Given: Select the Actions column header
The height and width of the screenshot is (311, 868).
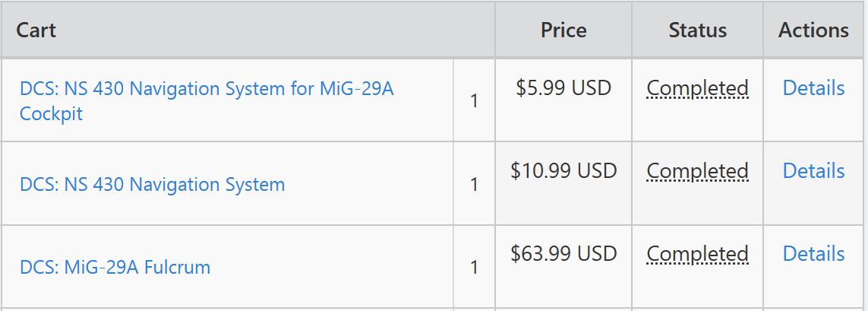Looking at the screenshot, I should coord(813,30).
